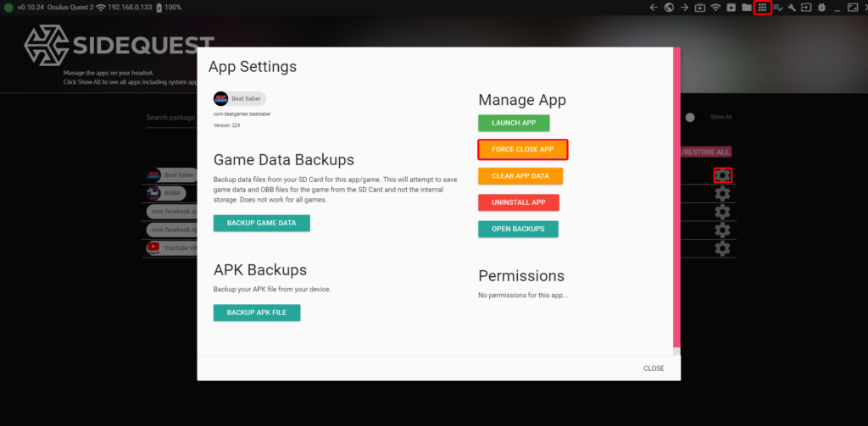The width and height of the screenshot is (868, 426).
Task: Open the globe web browser icon
Action: coord(670,8)
